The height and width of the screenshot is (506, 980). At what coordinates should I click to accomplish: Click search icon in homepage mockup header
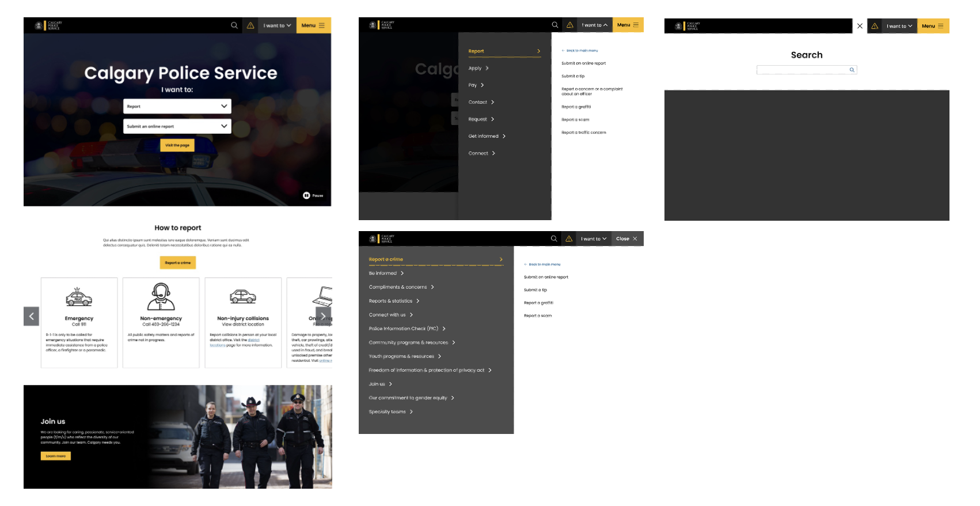click(x=234, y=25)
